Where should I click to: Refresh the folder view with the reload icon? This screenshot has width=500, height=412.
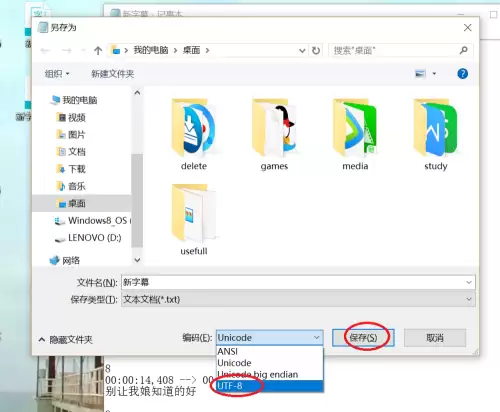(x=316, y=51)
